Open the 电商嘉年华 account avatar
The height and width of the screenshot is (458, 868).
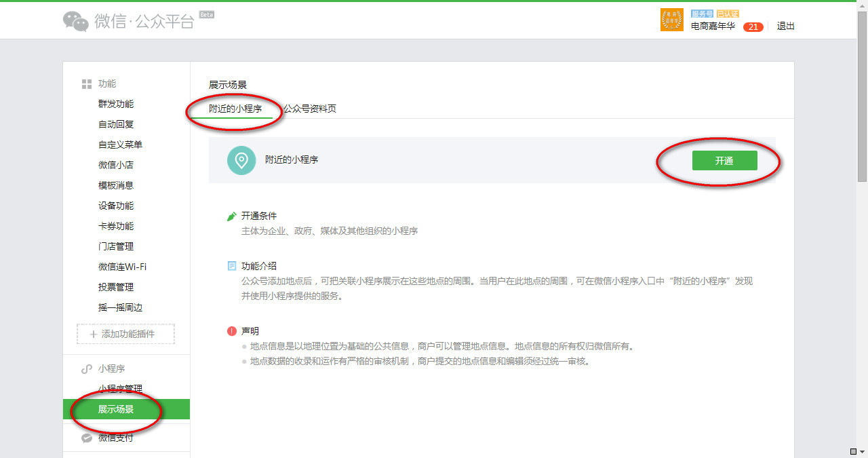(x=671, y=20)
